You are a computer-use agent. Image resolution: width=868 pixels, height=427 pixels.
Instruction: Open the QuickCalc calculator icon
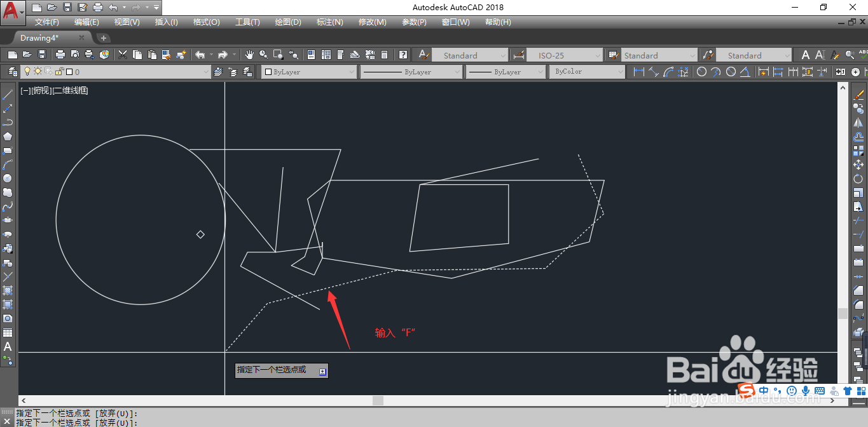[x=385, y=55]
